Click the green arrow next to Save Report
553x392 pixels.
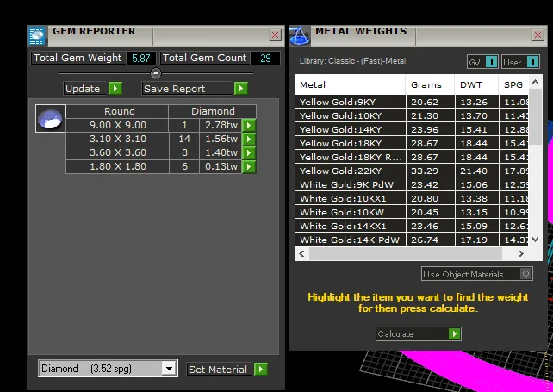click(x=241, y=88)
